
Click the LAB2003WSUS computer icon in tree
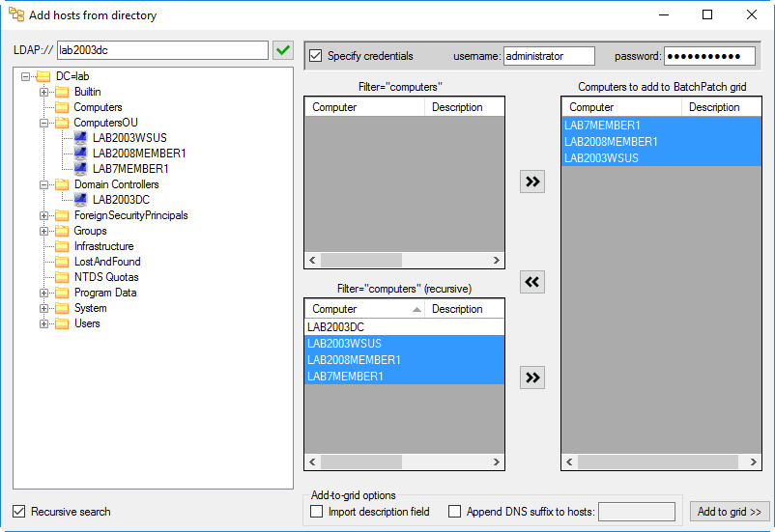pyautogui.click(x=80, y=138)
